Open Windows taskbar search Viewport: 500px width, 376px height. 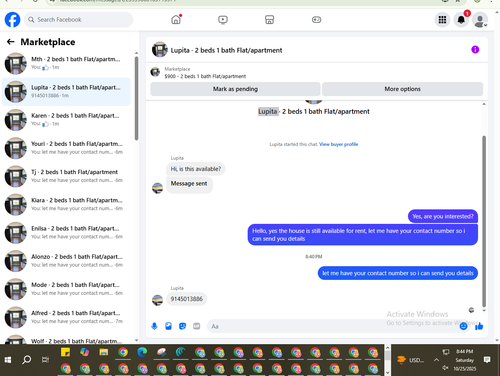tap(27, 360)
